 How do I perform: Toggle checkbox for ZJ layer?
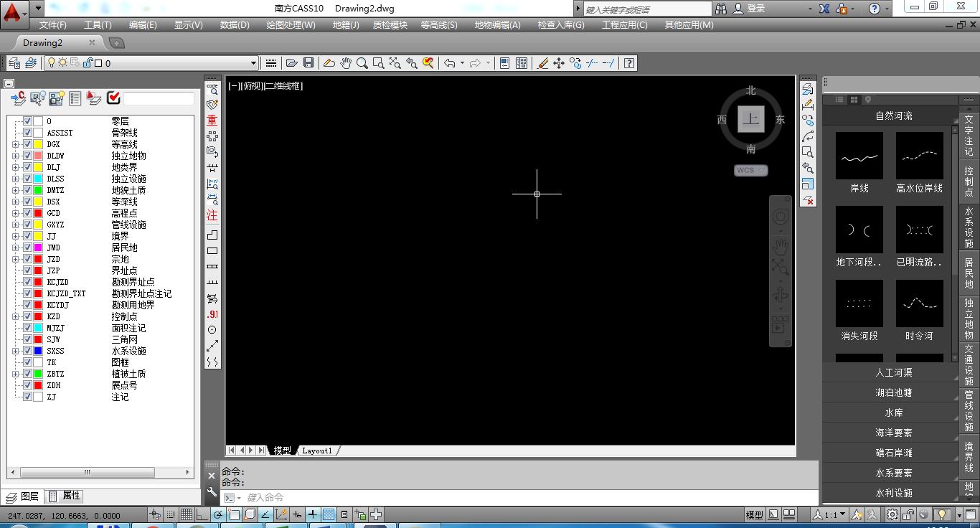coord(27,397)
